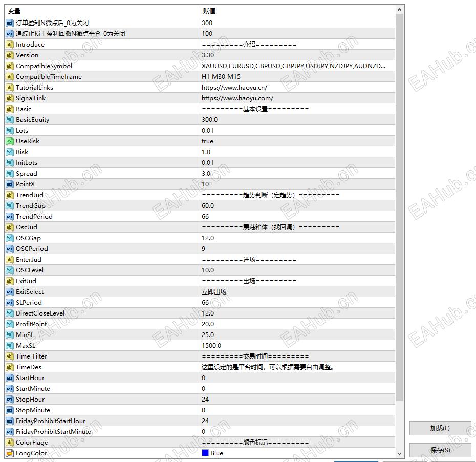Click the icon for 追踪止损于盈利回撤 row
This screenshot has width=476, height=462.
tap(9, 33)
